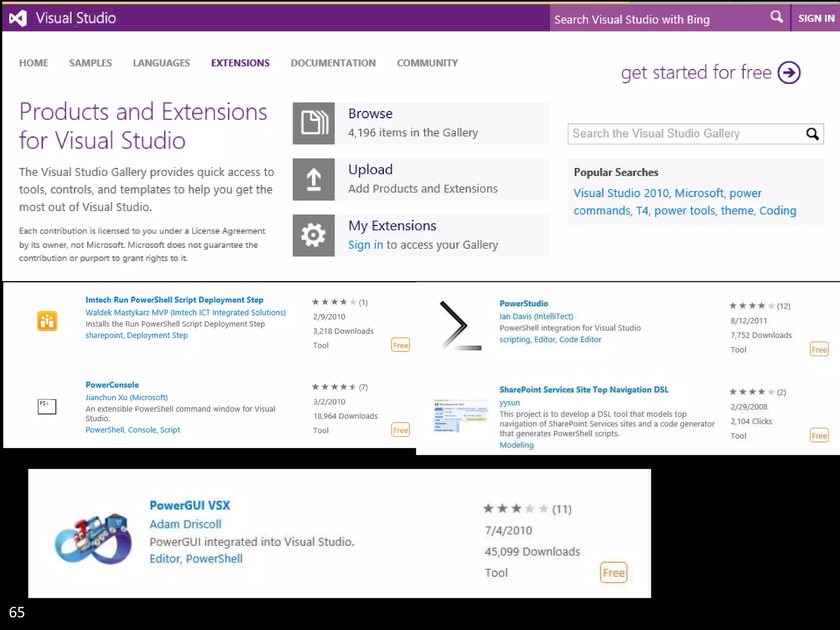Click the My Extensions gear icon
840x630 pixels.
click(x=314, y=235)
